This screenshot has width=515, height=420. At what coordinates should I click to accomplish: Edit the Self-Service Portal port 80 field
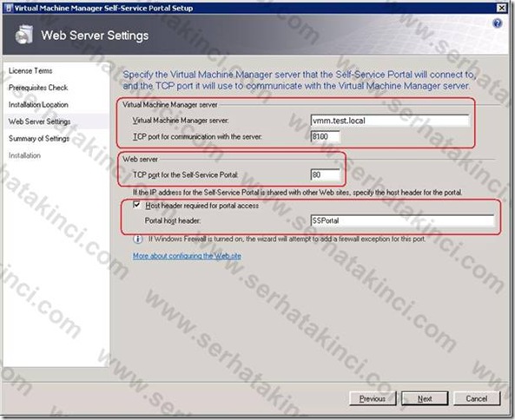point(325,174)
